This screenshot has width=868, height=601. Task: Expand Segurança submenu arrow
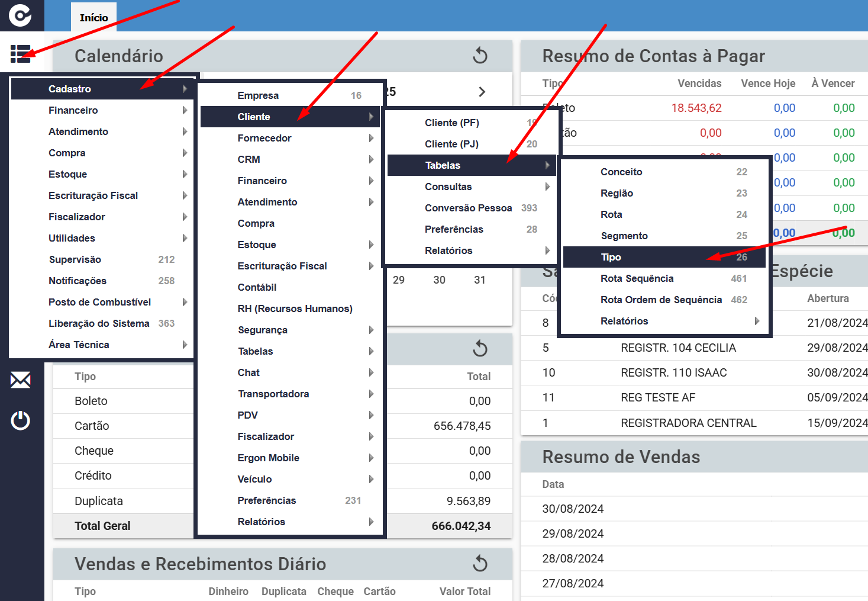(371, 330)
